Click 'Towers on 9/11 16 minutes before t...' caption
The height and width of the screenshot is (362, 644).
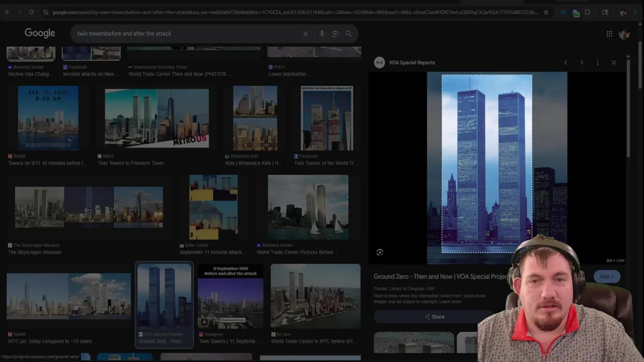47,163
